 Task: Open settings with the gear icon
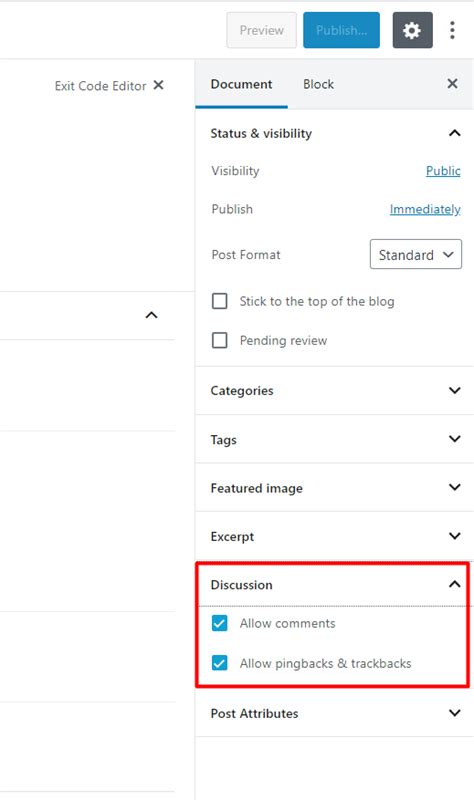(412, 31)
